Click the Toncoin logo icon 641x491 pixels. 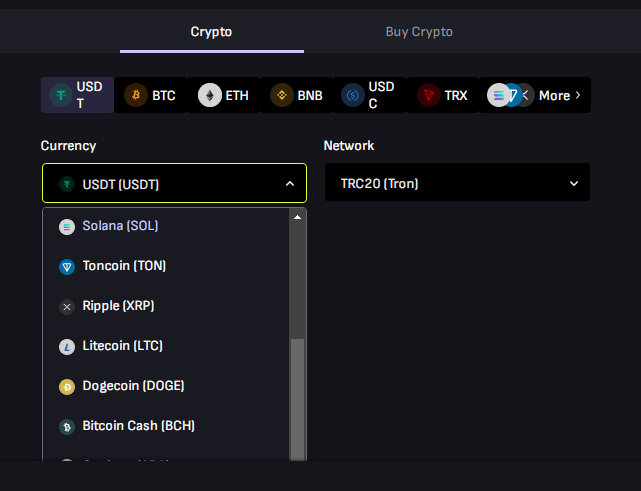pos(67,266)
